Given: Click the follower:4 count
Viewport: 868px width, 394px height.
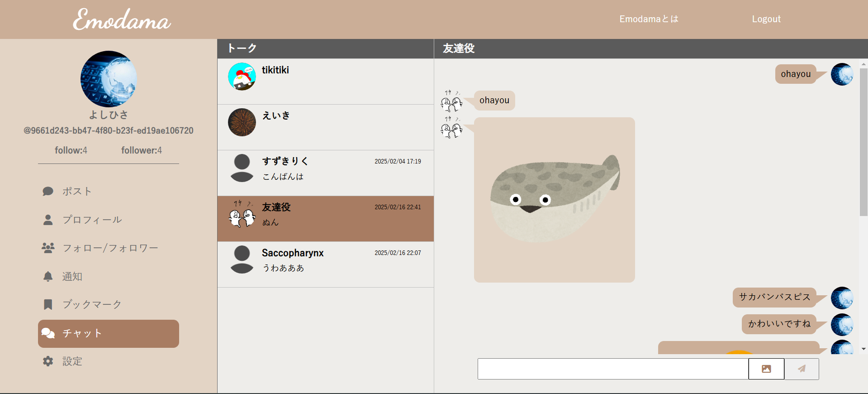Looking at the screenshot, I should click(141, 150).
